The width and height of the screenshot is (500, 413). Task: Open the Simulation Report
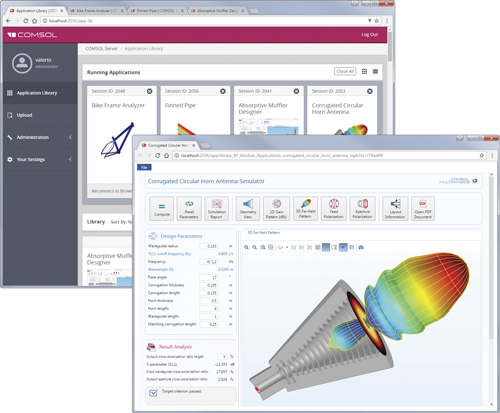pyautogui.click(x=217, y=209)
